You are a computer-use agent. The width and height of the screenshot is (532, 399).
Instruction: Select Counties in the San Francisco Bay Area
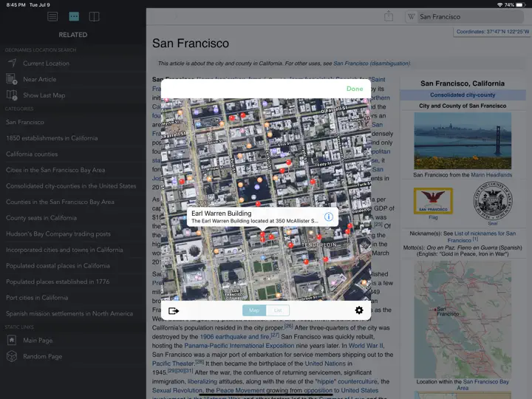click(x=73, y=202)
